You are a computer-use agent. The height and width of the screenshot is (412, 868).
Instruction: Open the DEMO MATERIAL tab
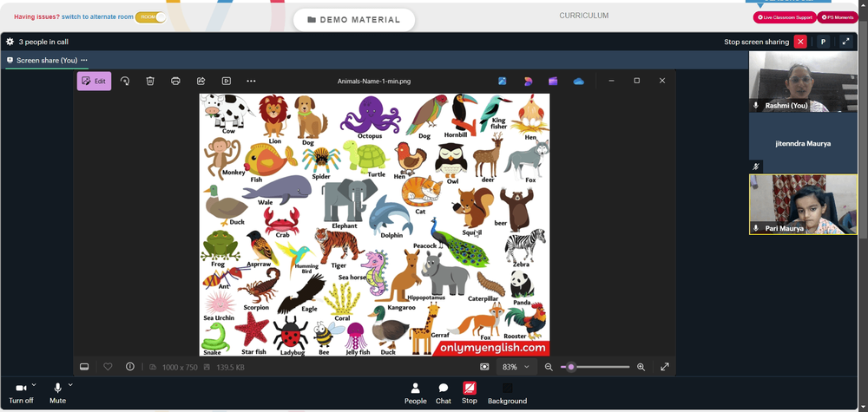tap(354, 20)
